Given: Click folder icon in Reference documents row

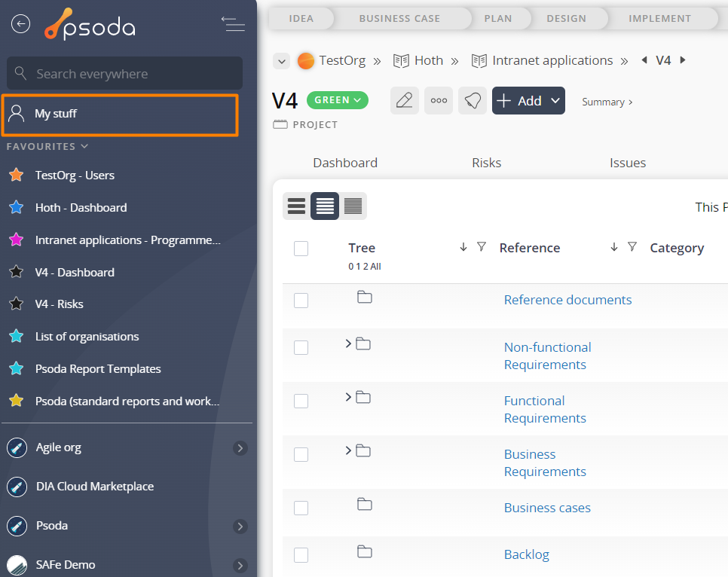Looking at the screenshot, I should [365, 297].
